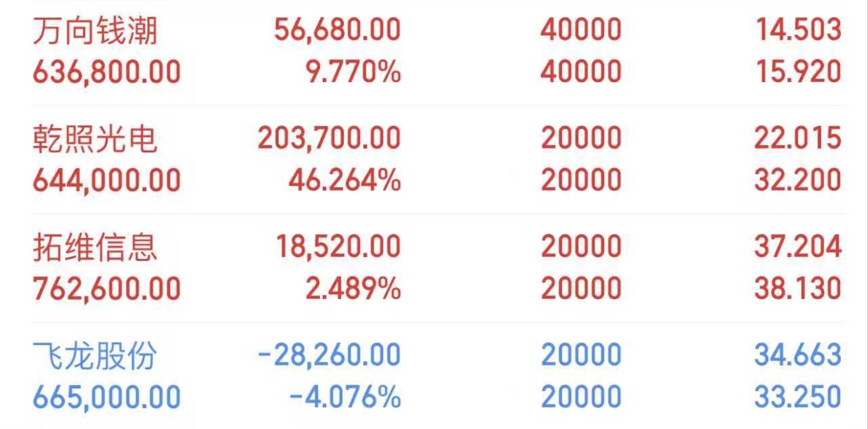868x429 pixels.
Task: Click the 33.250 current price
Action: click(x=797, y=397)
